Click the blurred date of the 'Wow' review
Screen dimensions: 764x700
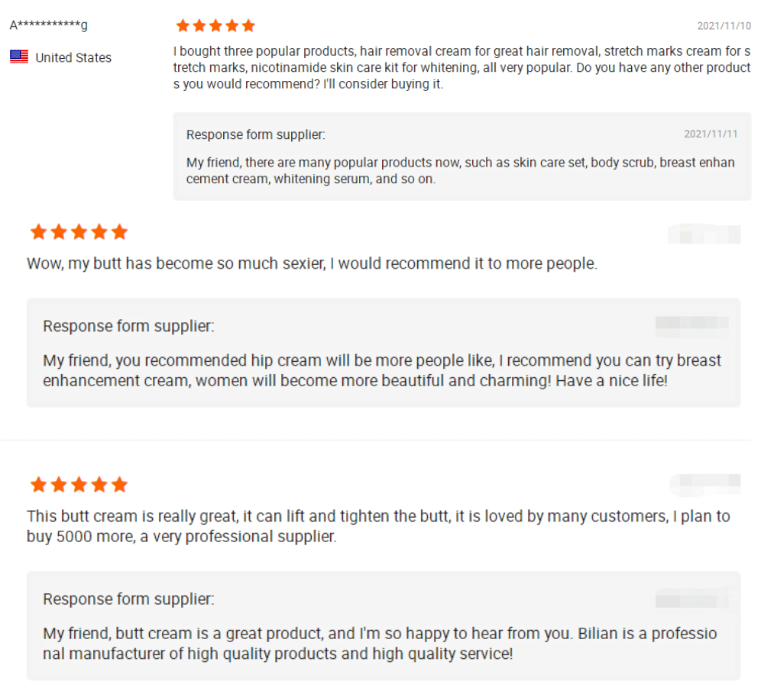[x=704, y=234]
